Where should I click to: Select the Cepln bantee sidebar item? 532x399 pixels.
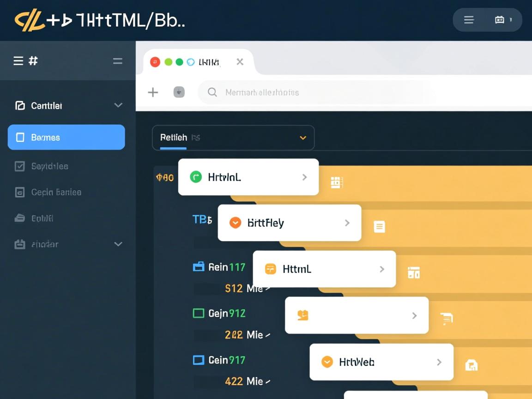pos(55,192)
